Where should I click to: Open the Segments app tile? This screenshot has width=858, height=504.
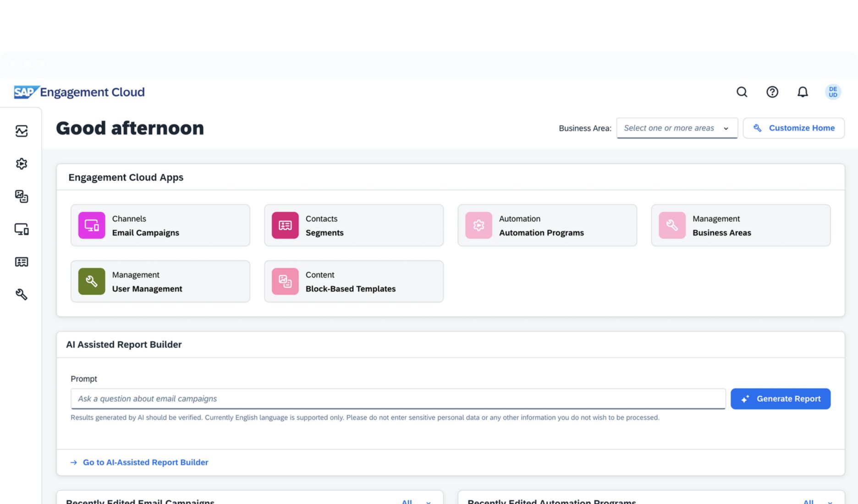(x=353, y=225)
